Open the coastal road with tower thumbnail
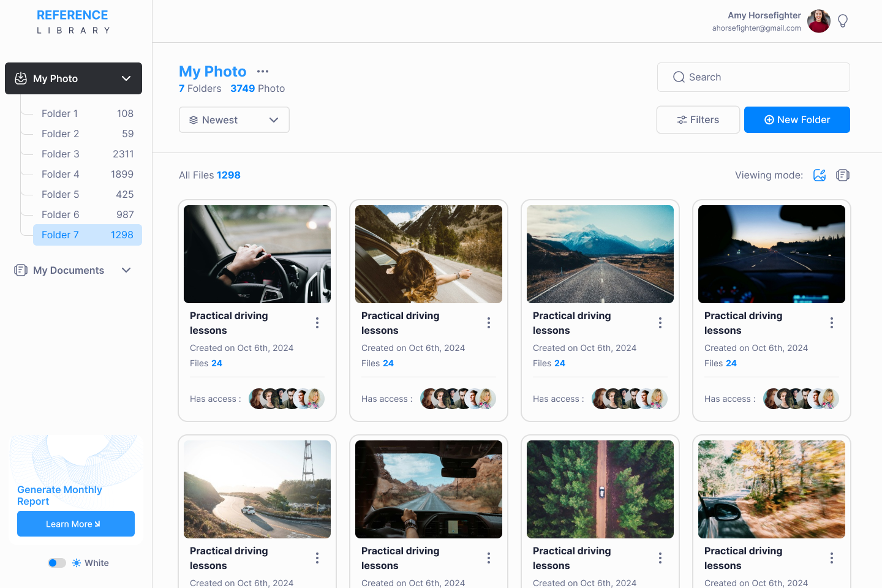 [x=257, y=489]
